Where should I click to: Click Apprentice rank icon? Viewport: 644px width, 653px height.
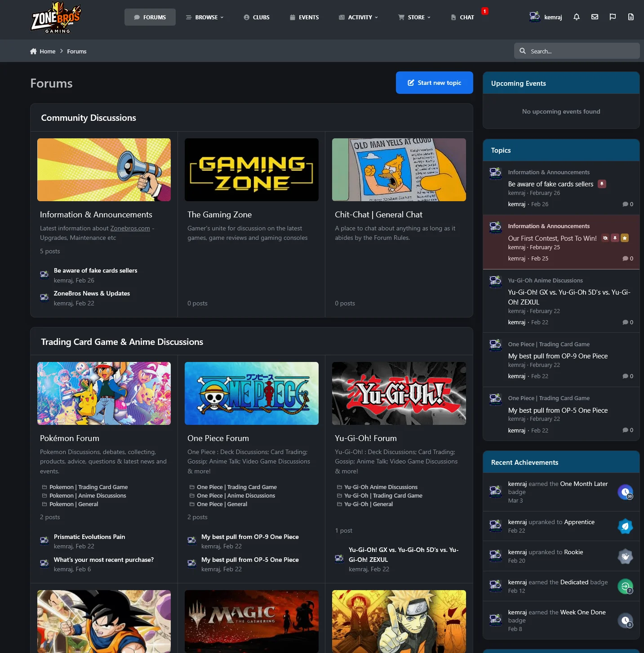pos(625,526)
